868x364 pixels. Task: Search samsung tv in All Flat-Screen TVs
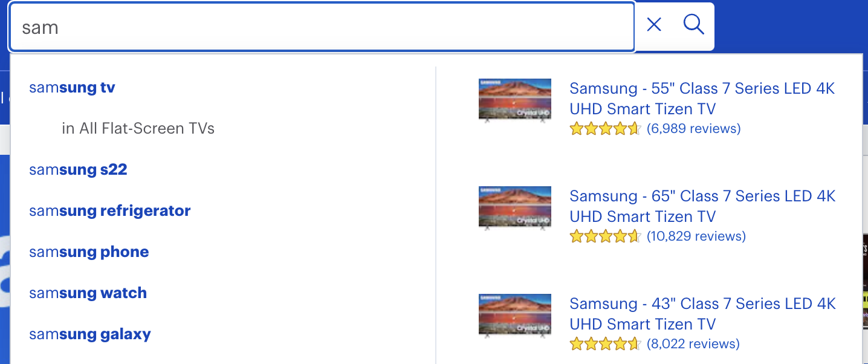click(x=138, y=128)
